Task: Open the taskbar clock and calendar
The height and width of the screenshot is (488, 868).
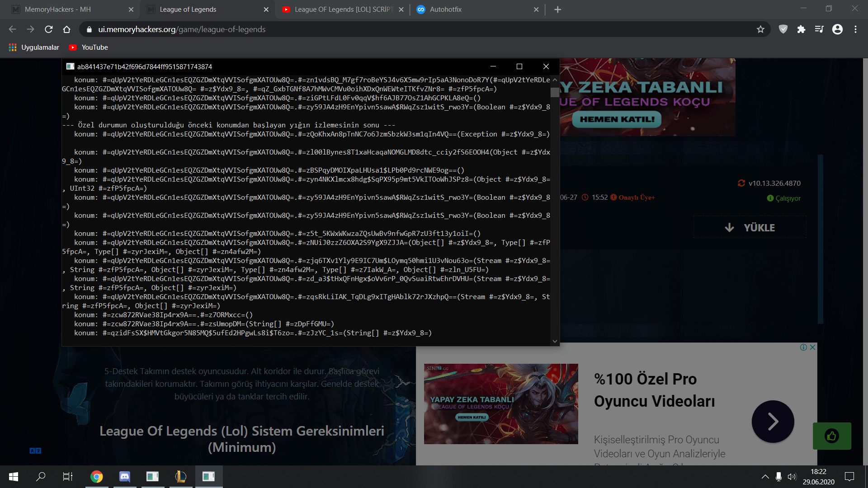Action: [x=818, y=477]
